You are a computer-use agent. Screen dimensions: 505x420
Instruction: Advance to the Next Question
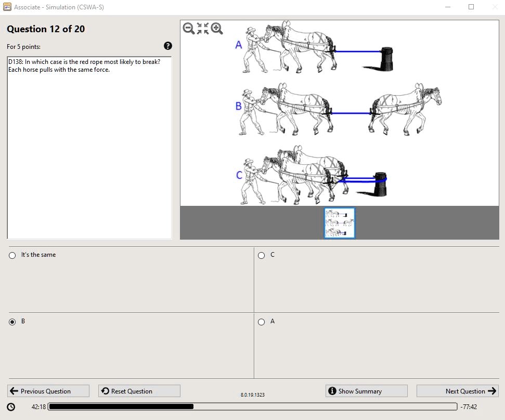coord(457,390)
